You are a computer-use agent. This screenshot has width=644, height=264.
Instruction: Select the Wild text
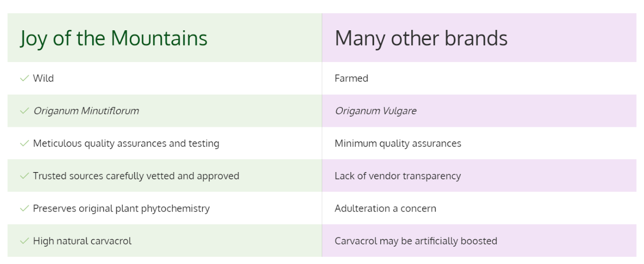tap(44, 78)
